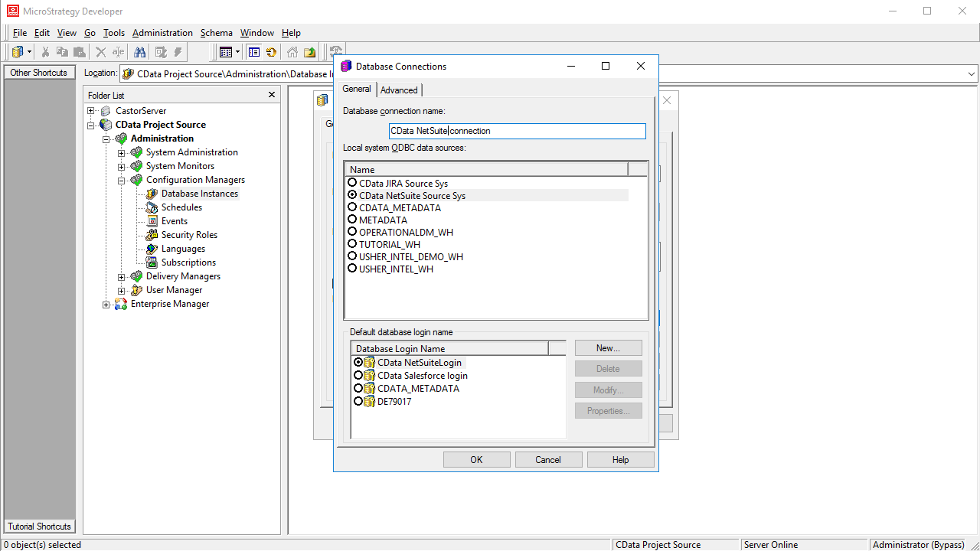
Task: Click the Copy icon on the toolbar
Action: pos(62,51)
